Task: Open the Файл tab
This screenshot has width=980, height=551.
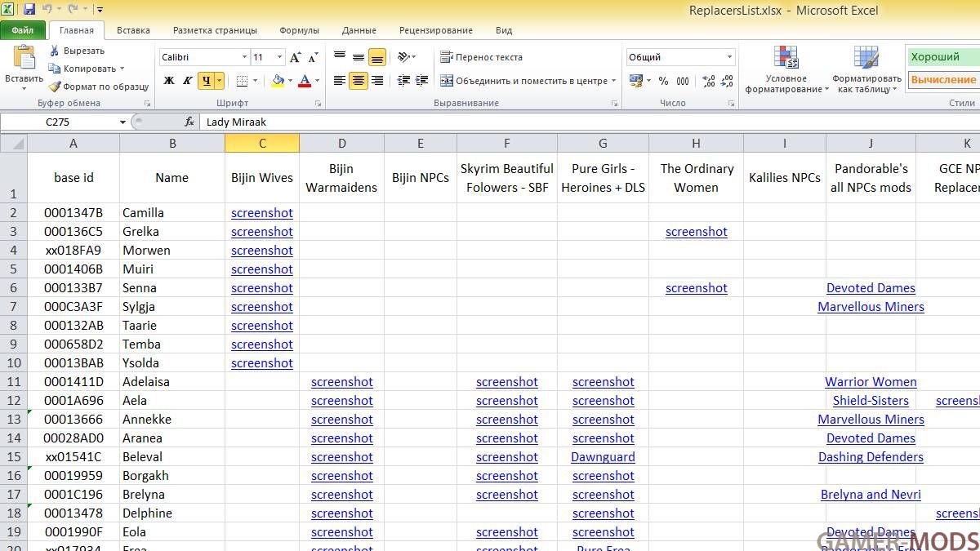Action: (x=23, y=30)
